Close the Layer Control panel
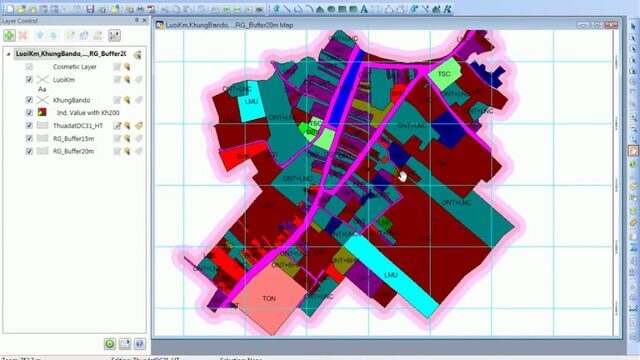640x360 pixels. (144, 20)
